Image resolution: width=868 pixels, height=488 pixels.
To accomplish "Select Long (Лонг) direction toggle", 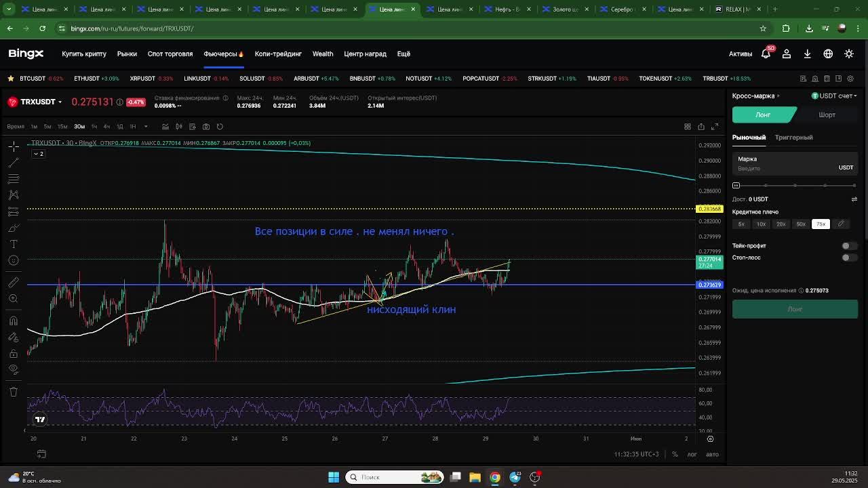I will (x=763, y=115).
